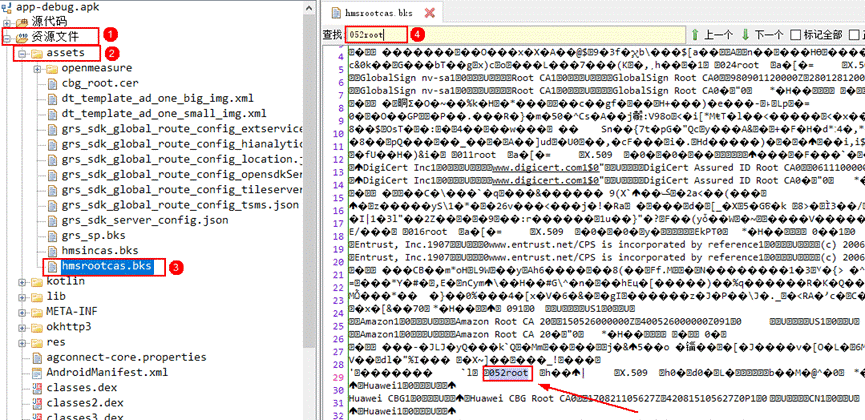This screenshot has width=865, height=420.
Task: Select grs_sdk_global_route_config_opensdkSer entry
Action: (x=183, y=174)
